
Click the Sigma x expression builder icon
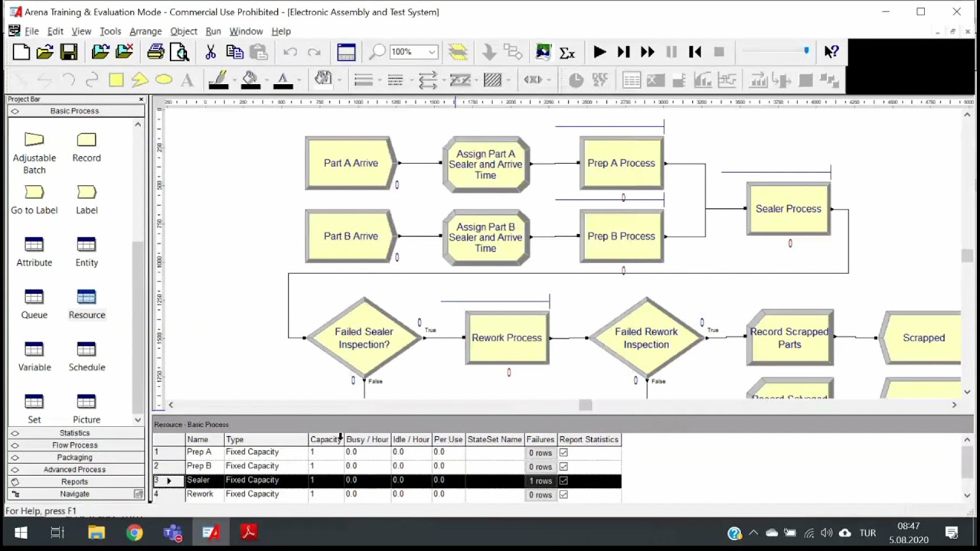[x=567, y=52]
